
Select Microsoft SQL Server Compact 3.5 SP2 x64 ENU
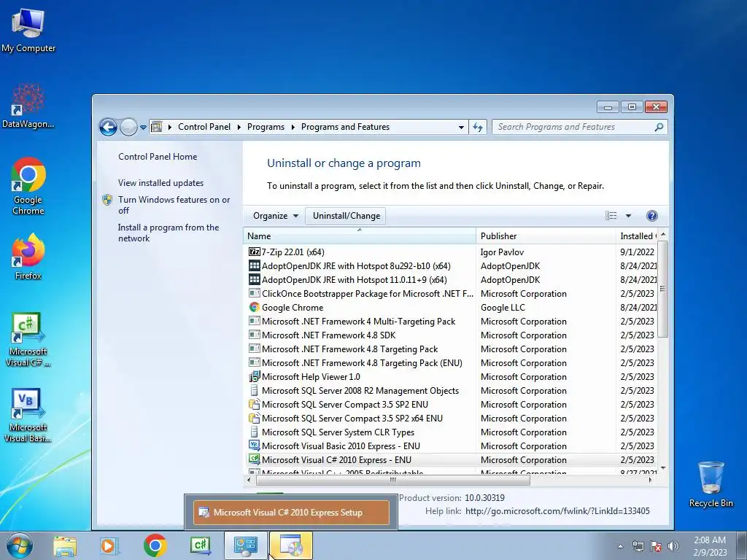click(452, 418)
